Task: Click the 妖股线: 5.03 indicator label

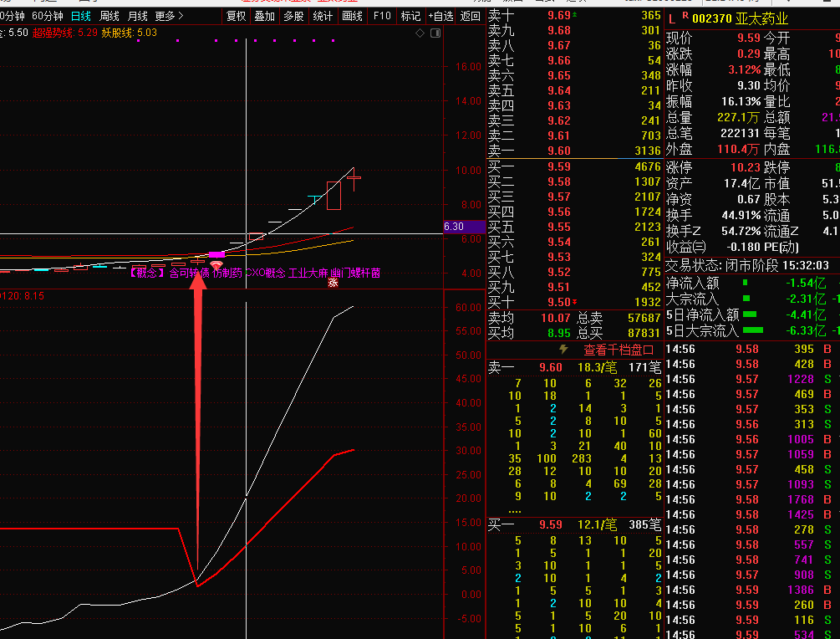Action: (x=129, y=33)
